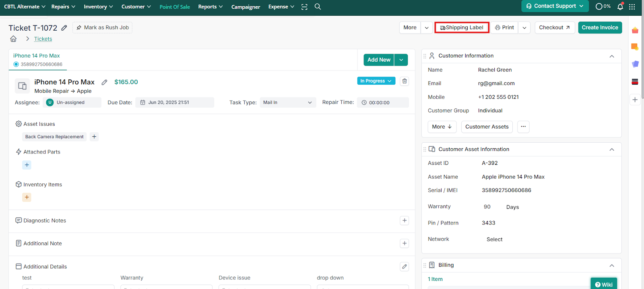The width and height of the screenshot is (644, 289).
Task: Go to home via breadcrumb house icon
Action: pyautogui.click(x=13, y=39)
